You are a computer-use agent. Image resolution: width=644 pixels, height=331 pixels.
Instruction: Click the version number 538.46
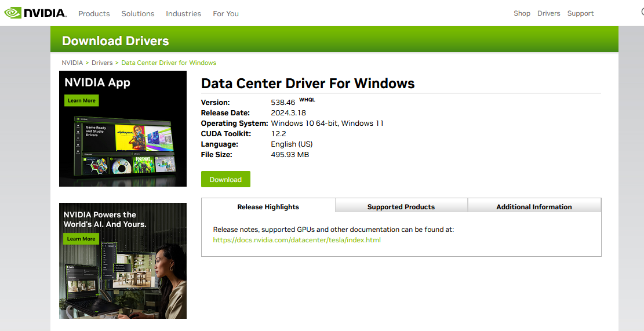[283, 102]
